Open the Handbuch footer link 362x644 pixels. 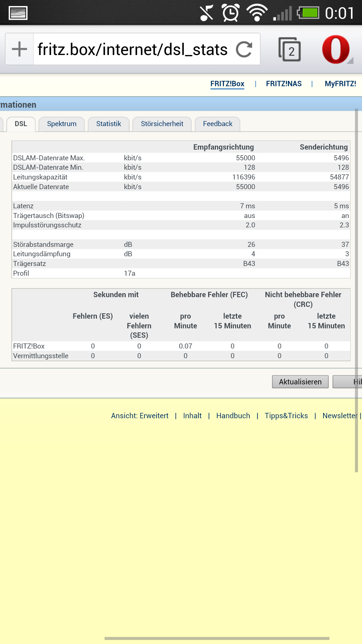[x=233, y=416]
